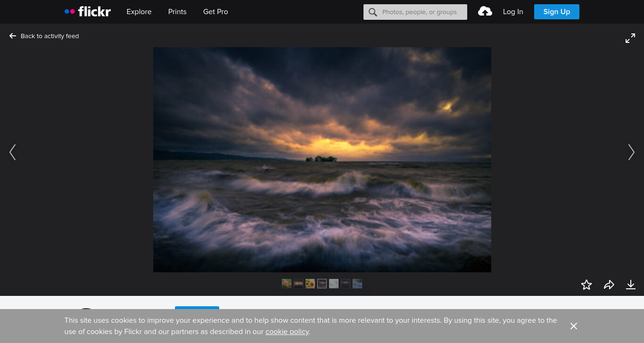Viewport: 644px width, 343px height.
Task: Show next photo with right chevron
Action: [631, 152]
